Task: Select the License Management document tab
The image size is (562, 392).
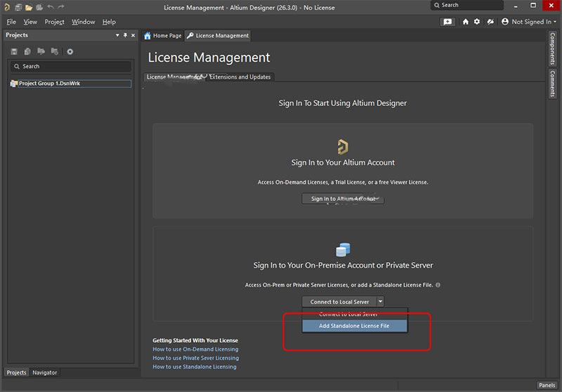Action: click(x=218, y=35)
